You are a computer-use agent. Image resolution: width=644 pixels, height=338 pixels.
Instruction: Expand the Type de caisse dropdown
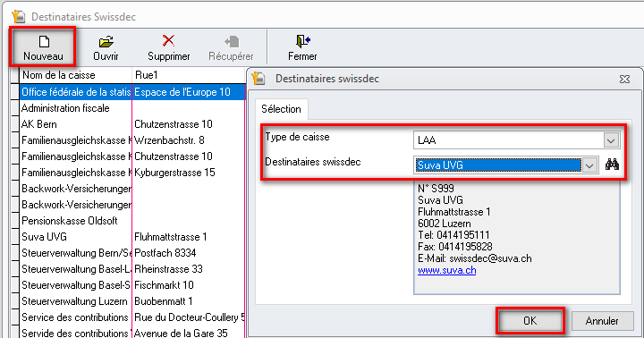[x=611, y=140]
